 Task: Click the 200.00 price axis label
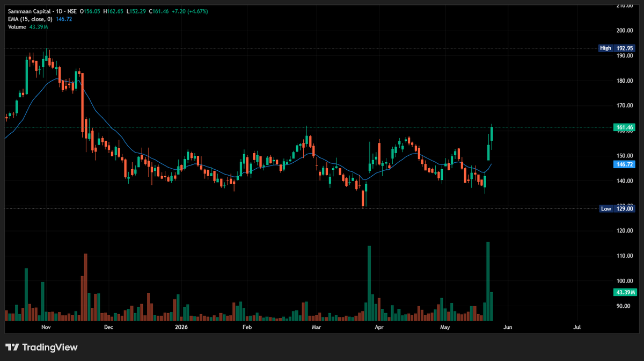pos(626,31)
